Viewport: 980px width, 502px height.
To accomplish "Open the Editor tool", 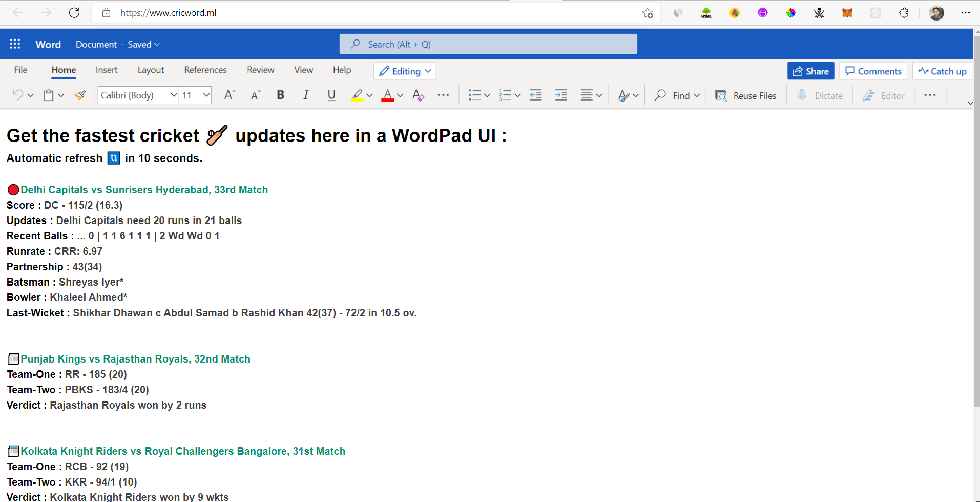I will click(884, 95).
